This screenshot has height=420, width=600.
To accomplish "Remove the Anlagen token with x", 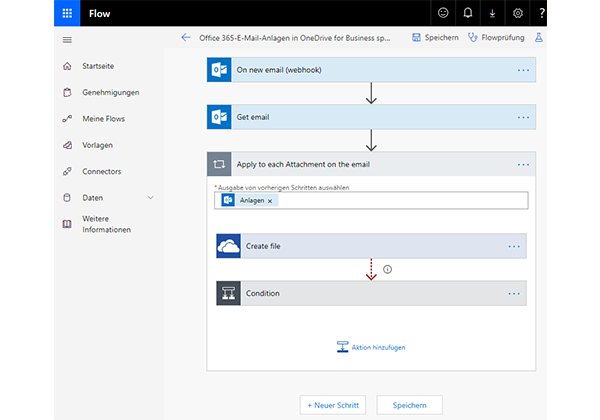I will (270, 201).
